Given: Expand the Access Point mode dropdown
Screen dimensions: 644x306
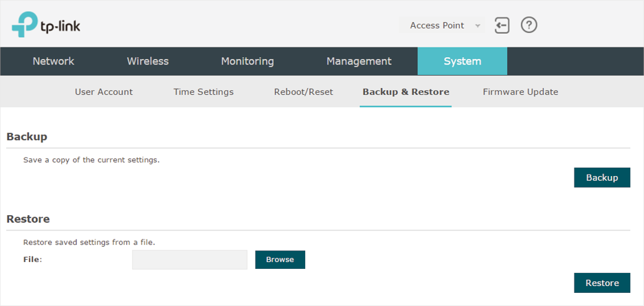Looking at the screenshot, I should 442,25.
